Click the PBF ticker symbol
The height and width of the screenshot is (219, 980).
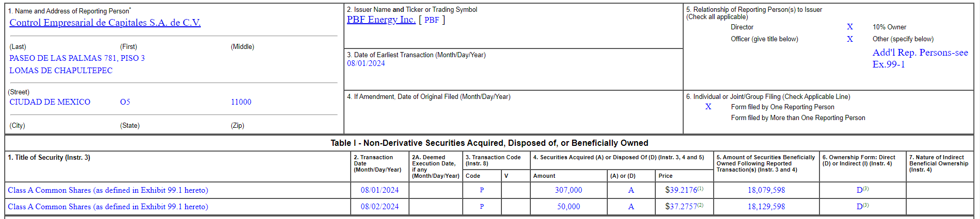(432, 20)
